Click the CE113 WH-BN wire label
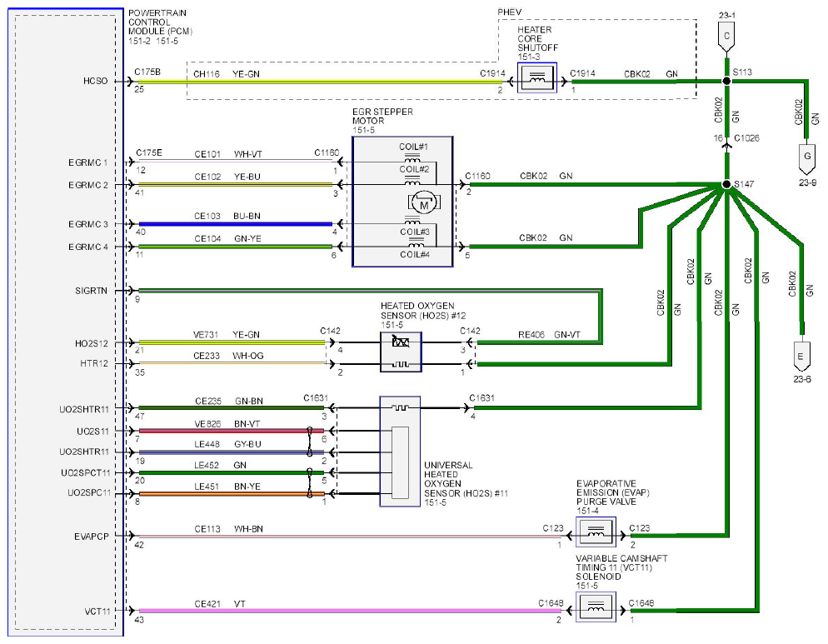Image resolution: width=828 pixels, height=644 pixels. pos(228,529)
